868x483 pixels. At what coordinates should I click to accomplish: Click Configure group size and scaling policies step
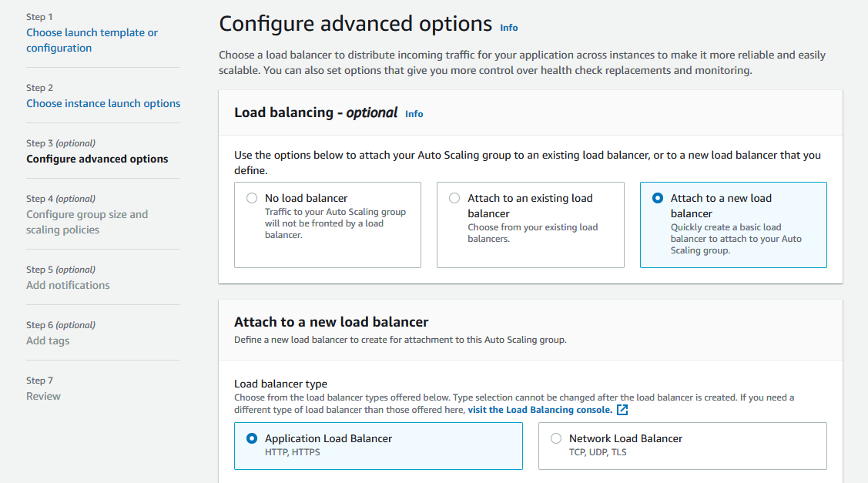[x=86, y=222]
